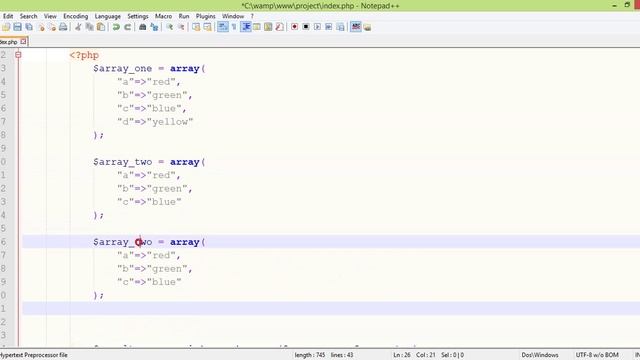Viewport: 640px width, 360px height.
Task: Select the index.php document tab
Action: click(13, 42)
